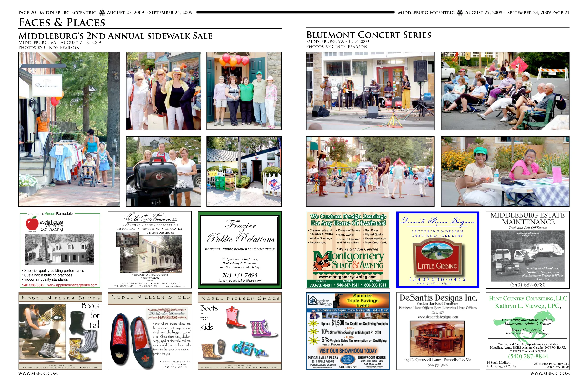Open the Duchessa storefront sidewalk photo
Image resolution: width=588 pixels, height=385 pixels.
[x=69, y=129]
